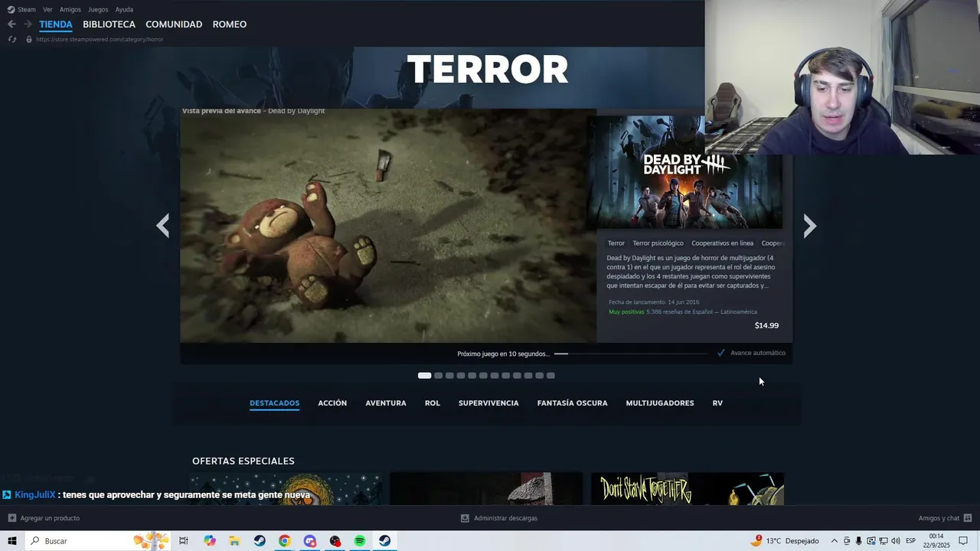Open the Windows Start menu

[x=12, y=541]
